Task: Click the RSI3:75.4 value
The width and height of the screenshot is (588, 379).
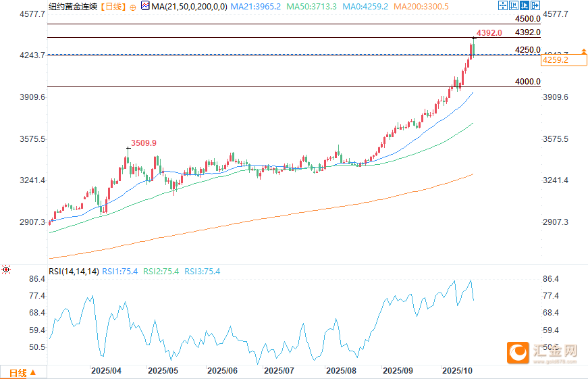Action: coord(203,272)
